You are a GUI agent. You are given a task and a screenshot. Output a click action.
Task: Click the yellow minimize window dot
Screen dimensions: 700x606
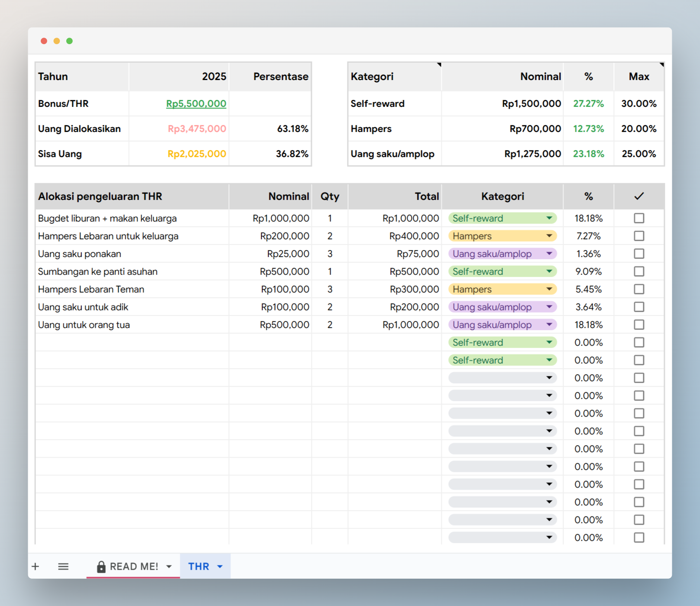coord(56,41)
